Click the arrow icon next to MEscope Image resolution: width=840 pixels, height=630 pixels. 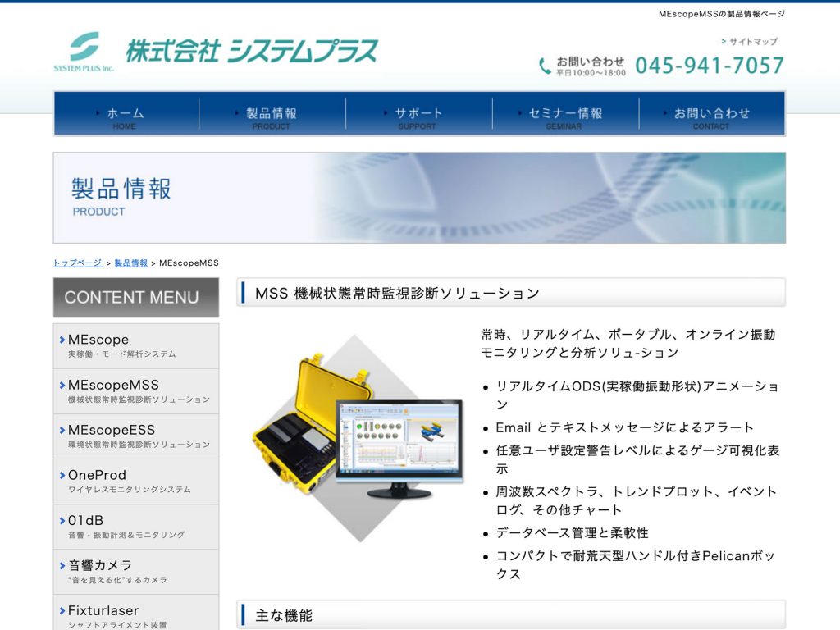pos(62,340)
